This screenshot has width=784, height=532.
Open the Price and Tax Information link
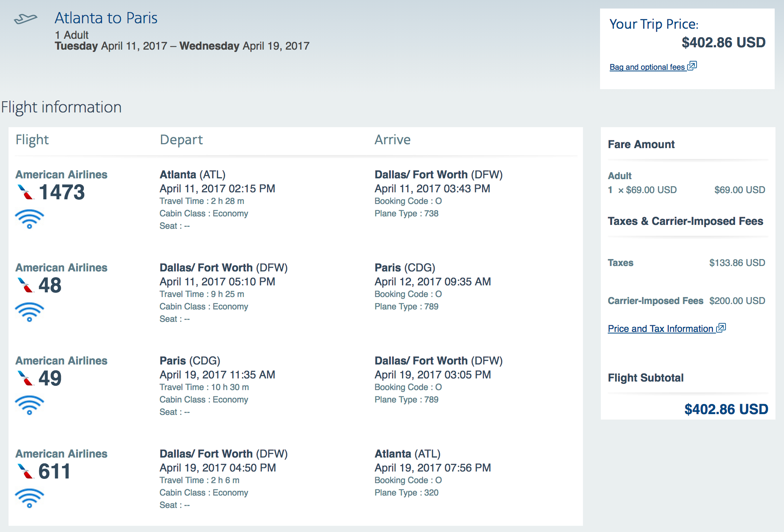point(660,329)
